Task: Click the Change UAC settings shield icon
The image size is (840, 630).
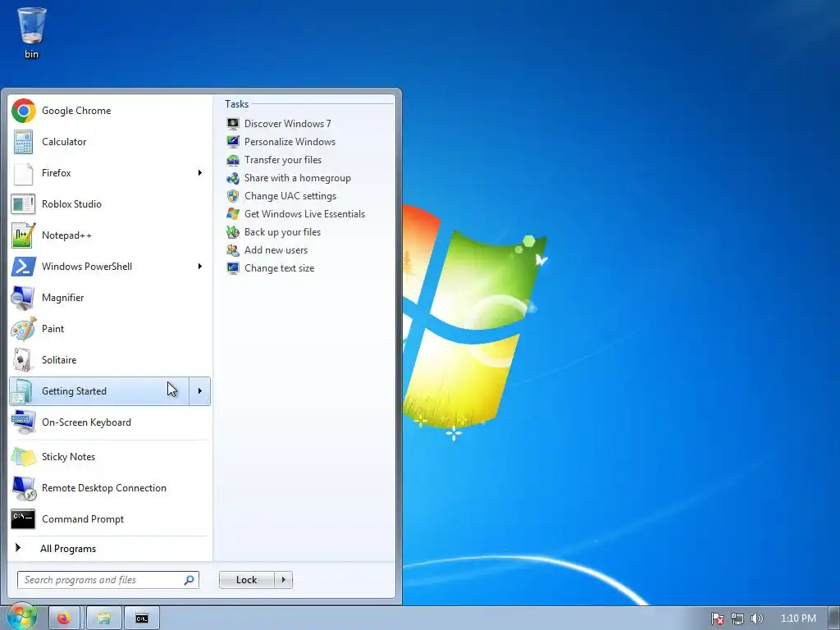Action: (x=233, y=196)
